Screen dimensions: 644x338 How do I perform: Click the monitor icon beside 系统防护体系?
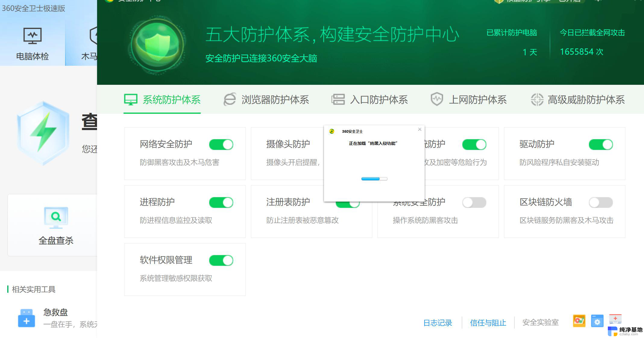(x=131, y=100)
